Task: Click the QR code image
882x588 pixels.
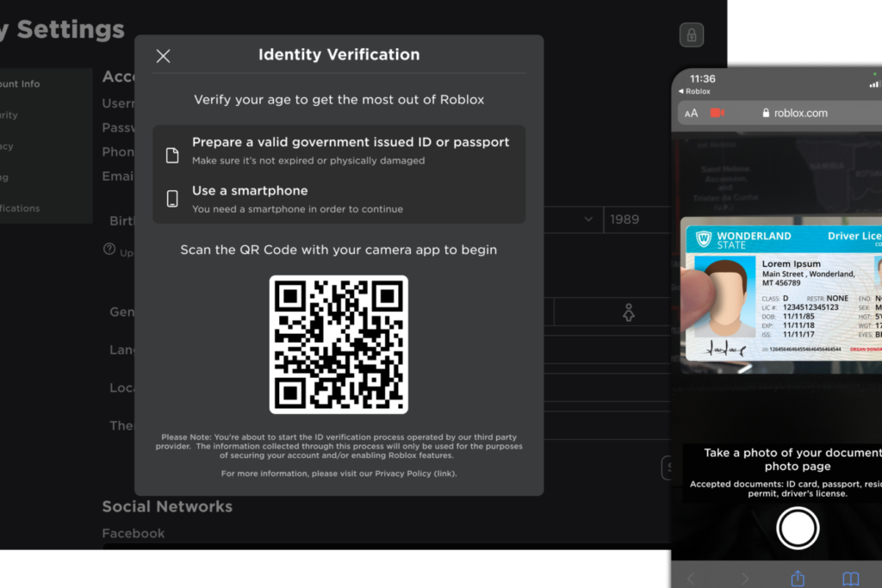Action: [339, 344]
